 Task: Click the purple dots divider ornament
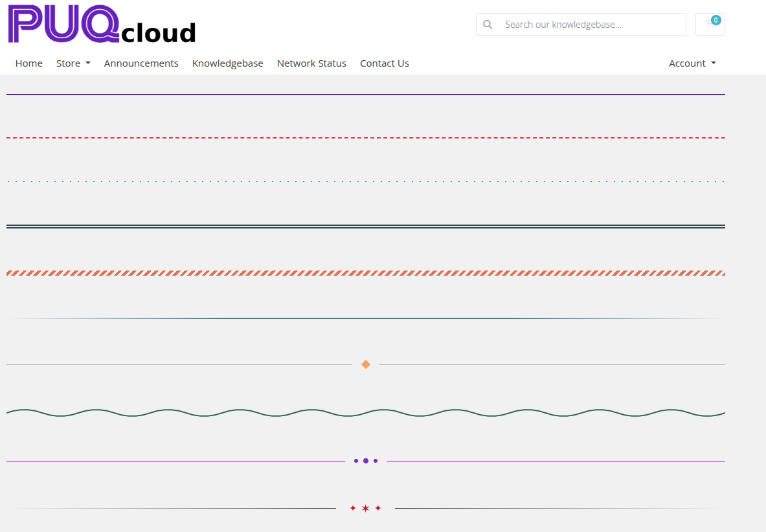pyautogui.click(x=366, y=460)
